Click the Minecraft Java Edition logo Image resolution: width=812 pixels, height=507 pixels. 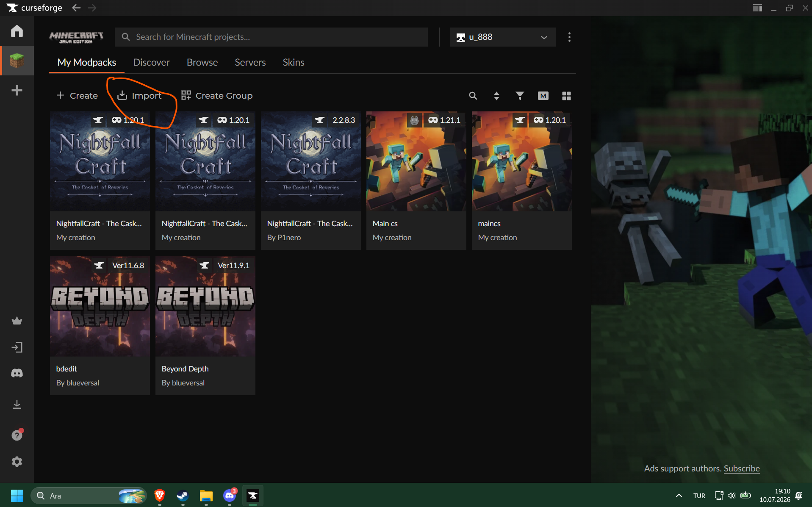76,37
